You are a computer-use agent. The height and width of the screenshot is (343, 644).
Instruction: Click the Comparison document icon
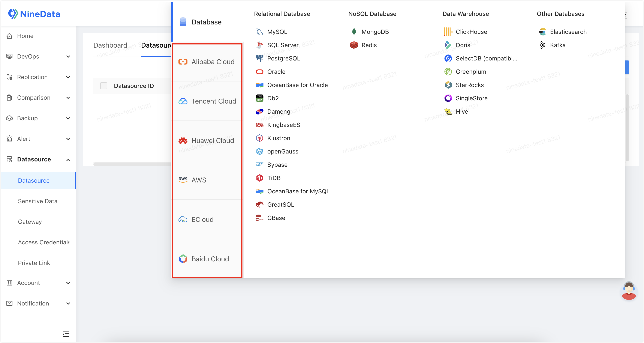[x=9, y=98]
